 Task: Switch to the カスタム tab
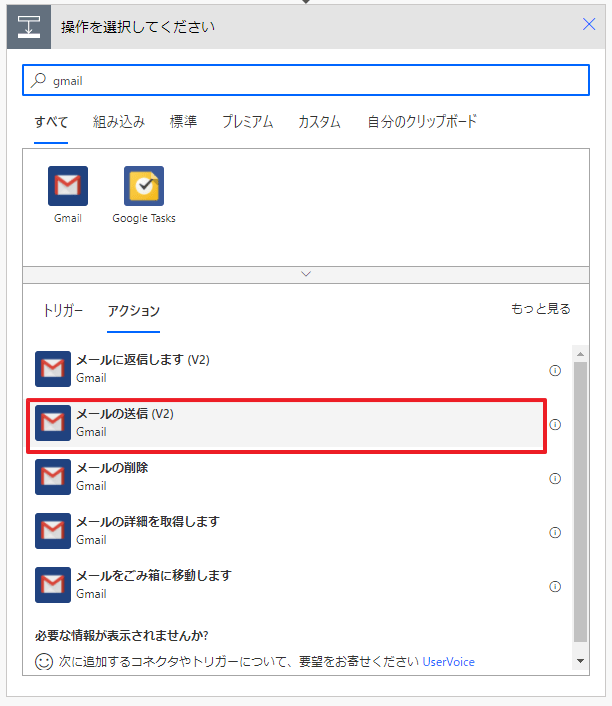[319, 122]
